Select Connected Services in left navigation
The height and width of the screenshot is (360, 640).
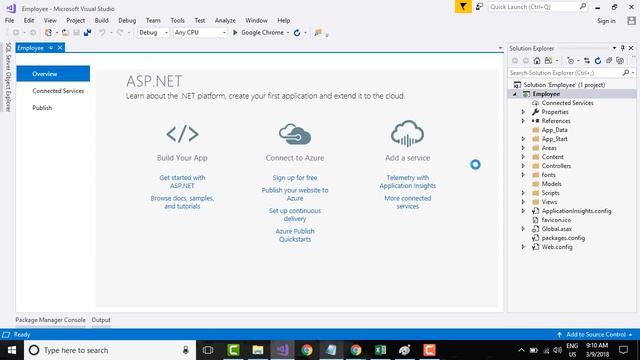point(58,91)
